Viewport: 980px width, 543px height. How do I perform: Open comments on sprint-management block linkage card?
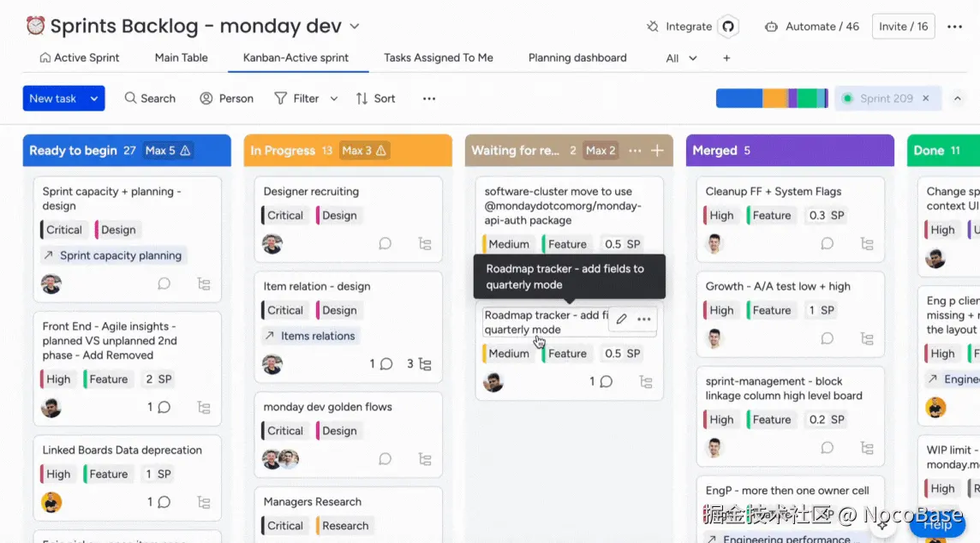827,448
